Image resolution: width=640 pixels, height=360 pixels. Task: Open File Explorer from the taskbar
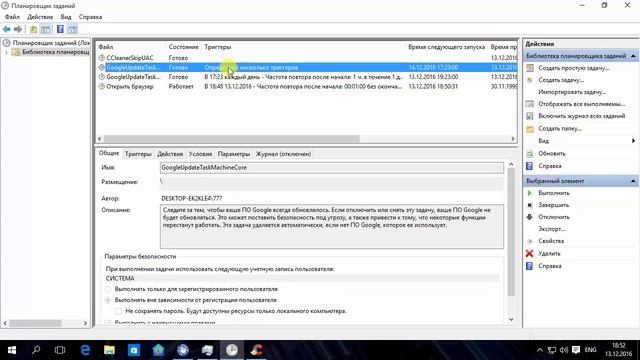109,350
